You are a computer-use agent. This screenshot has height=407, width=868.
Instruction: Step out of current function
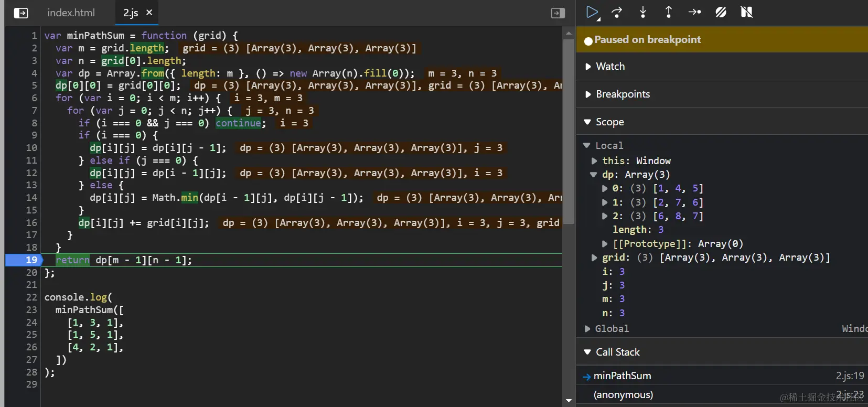coord(669,12)
